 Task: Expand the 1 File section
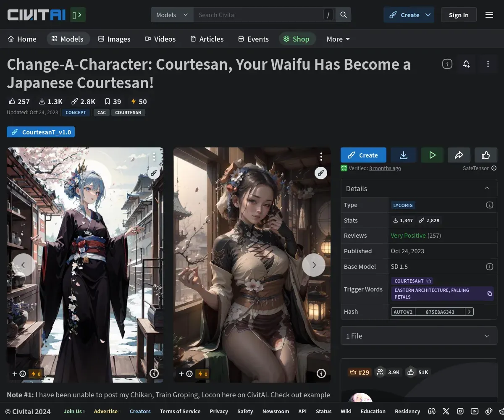point(419,336)
